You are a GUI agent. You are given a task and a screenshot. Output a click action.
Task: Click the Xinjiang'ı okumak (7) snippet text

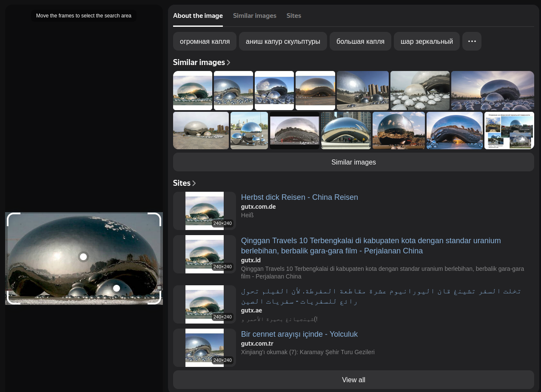308,352
